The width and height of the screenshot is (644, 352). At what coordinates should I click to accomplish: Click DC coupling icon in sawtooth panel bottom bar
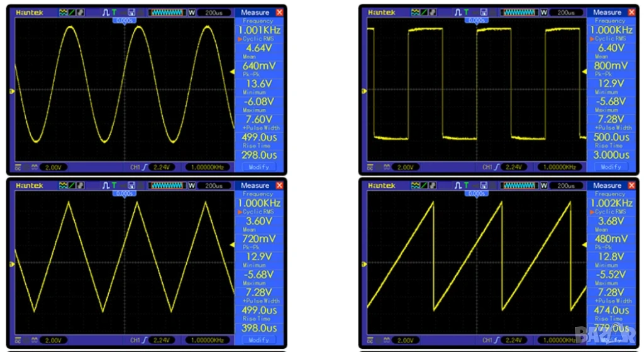(x=370, y=341)
